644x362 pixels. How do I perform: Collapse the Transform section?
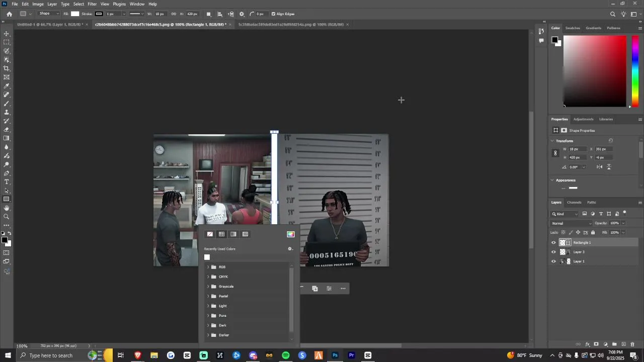(x=552, y=141)
